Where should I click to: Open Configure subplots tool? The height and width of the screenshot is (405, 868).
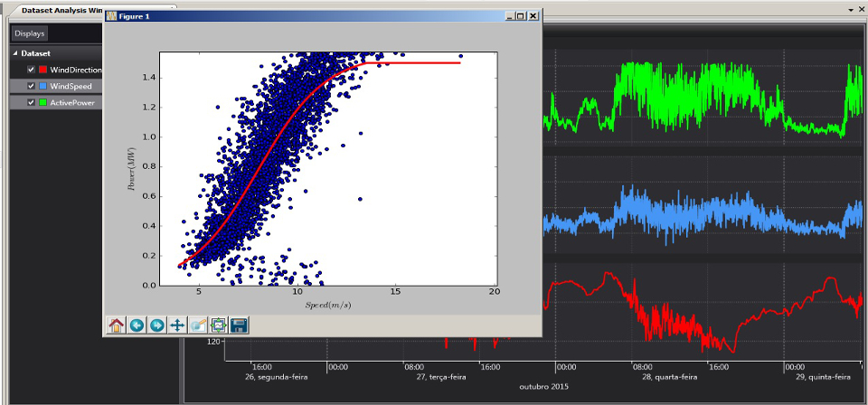pyautogui.click(x=219, y=325)
